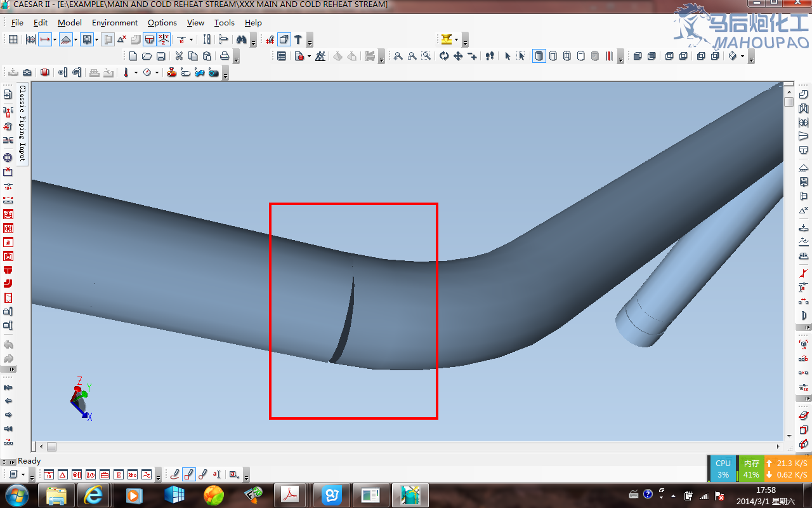The height and width of the screenshot is (508, 812).
Task: Click the Orbit rotate view icon
Action: click(444, 56)
